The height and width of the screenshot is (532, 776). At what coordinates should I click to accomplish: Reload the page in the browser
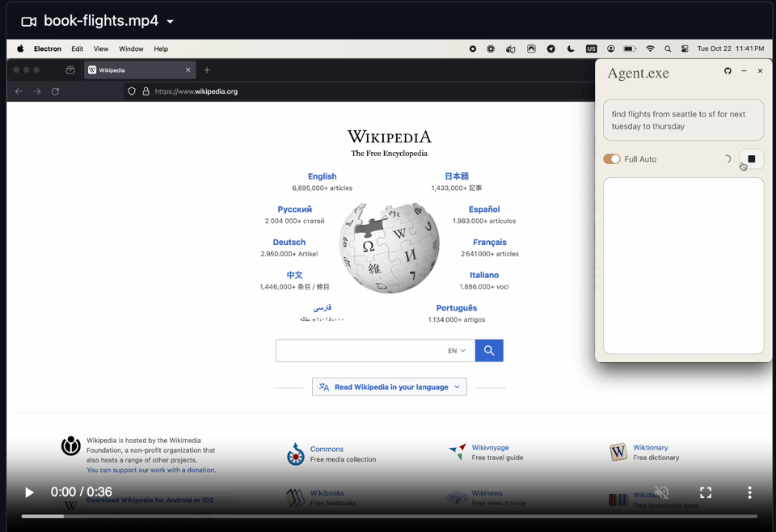point(56,91)
